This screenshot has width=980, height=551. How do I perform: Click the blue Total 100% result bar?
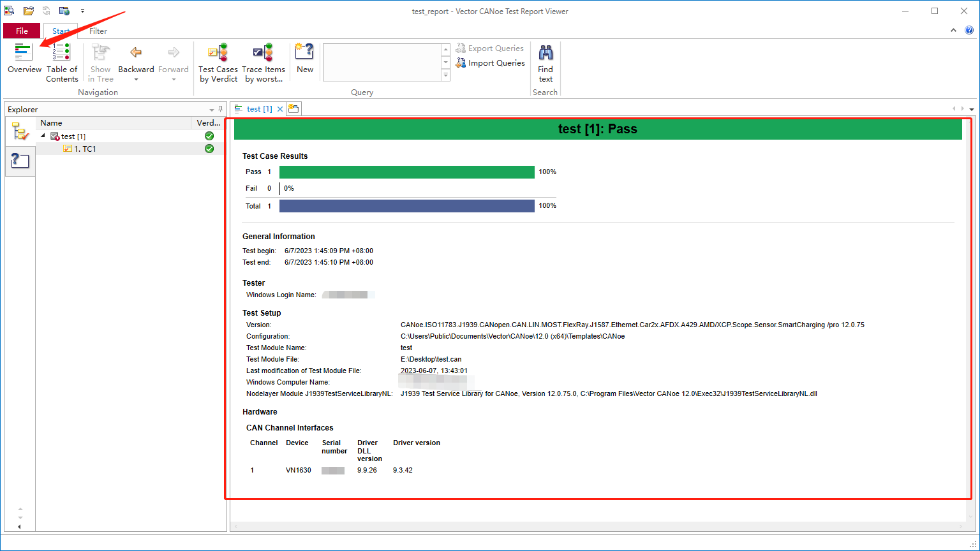point(407,206)
